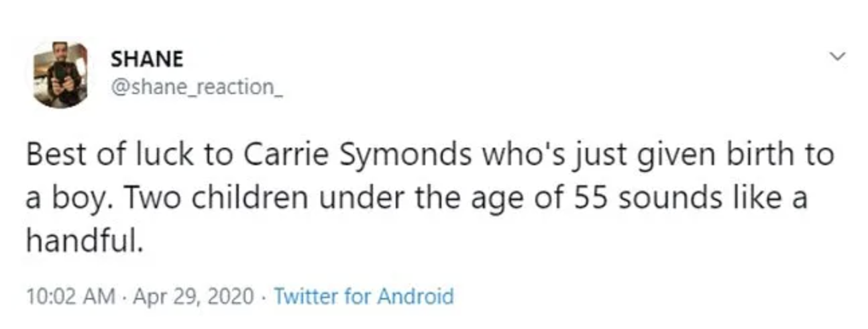Open the tweet options chevron menu
This screenshot has width=868, height=329.
point(837,57)
